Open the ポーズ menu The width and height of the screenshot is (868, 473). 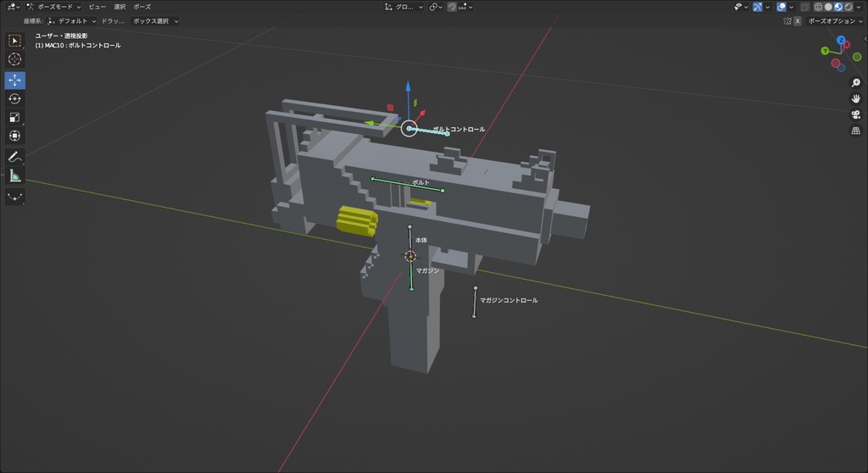142,7
